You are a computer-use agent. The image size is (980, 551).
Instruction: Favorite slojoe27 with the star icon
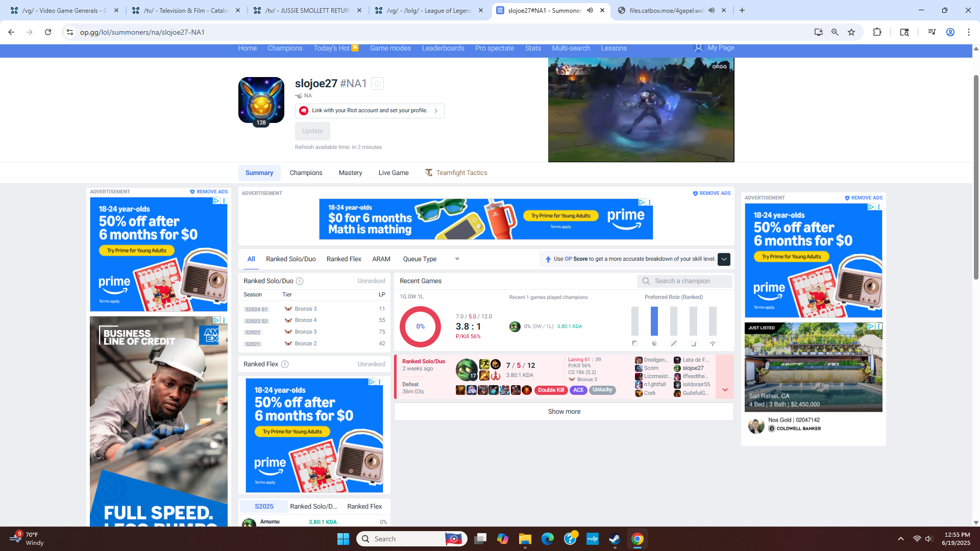click(x=377, y=83)
